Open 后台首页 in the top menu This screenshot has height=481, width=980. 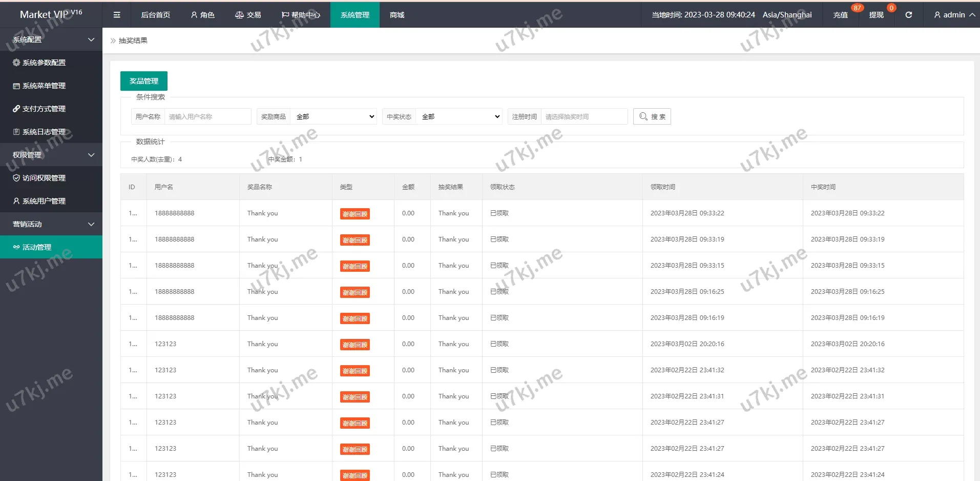tap(155, 15)
